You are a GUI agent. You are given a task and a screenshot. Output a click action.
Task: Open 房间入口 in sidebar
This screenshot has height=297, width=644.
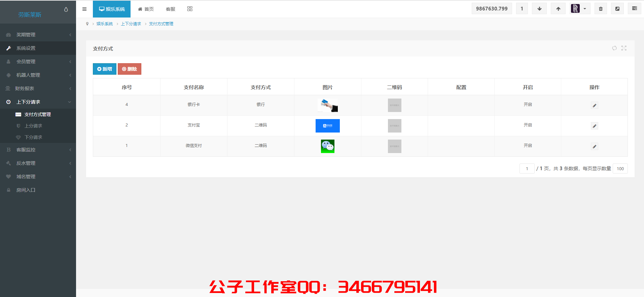pyautogui.click(x=38, y=190)
